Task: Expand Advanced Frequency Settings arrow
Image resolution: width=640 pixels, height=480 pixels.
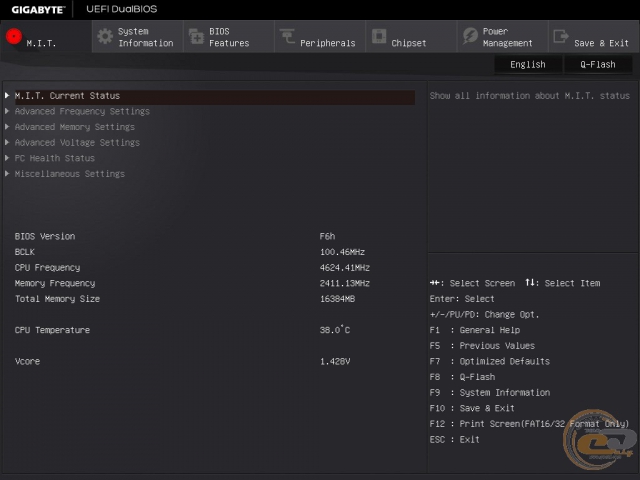Action: click(x=8, y=112)
